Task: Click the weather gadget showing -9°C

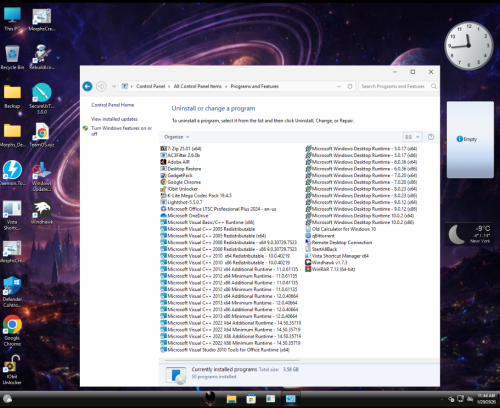Action: coord(469,234)
